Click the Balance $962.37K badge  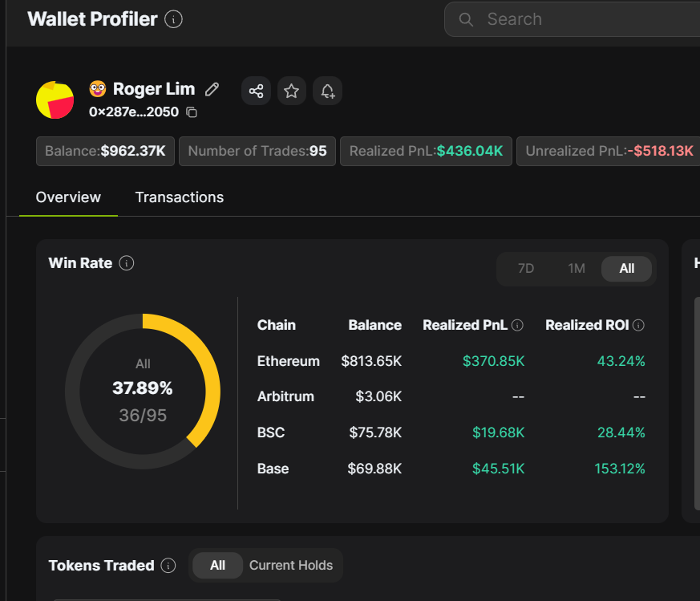105,151
